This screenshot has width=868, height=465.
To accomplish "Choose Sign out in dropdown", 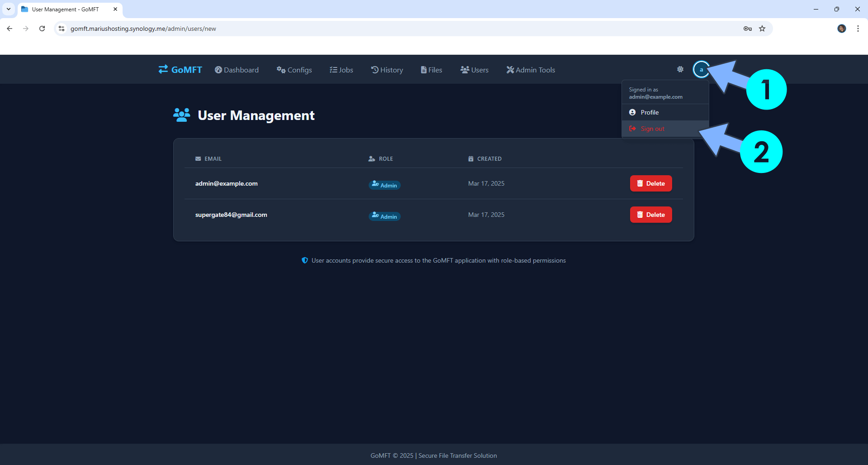I will (x=665, y=129).
